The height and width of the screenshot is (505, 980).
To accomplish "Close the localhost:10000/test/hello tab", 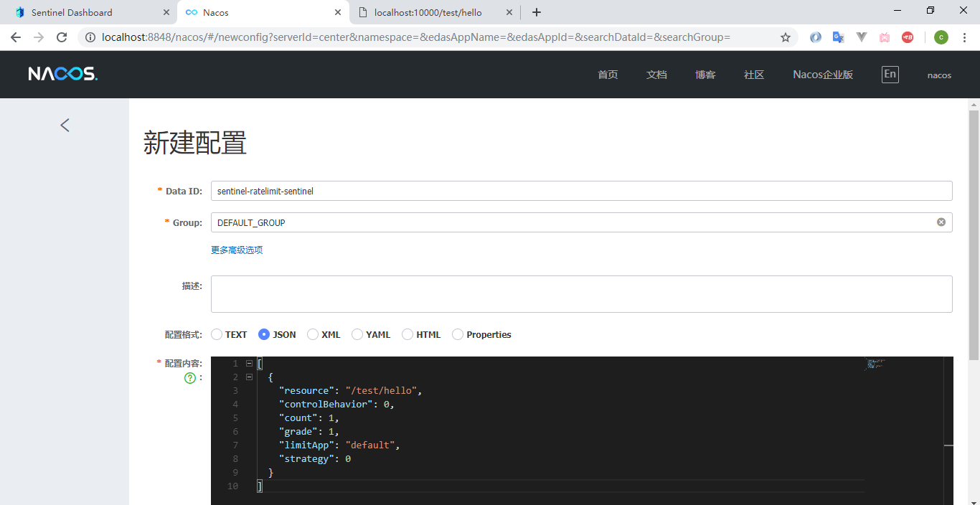I will pyautogui.click(x=509, y=12).
